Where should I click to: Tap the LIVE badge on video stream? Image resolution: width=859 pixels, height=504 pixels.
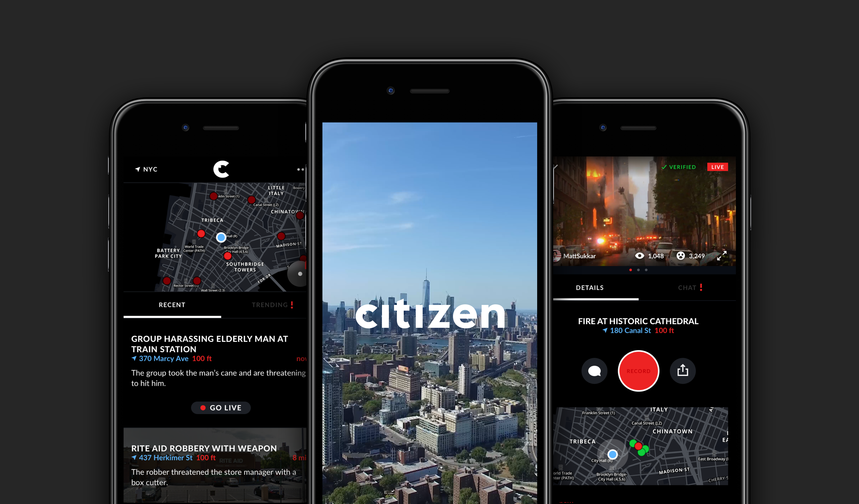pyautogui.click(x=720, y=167)
